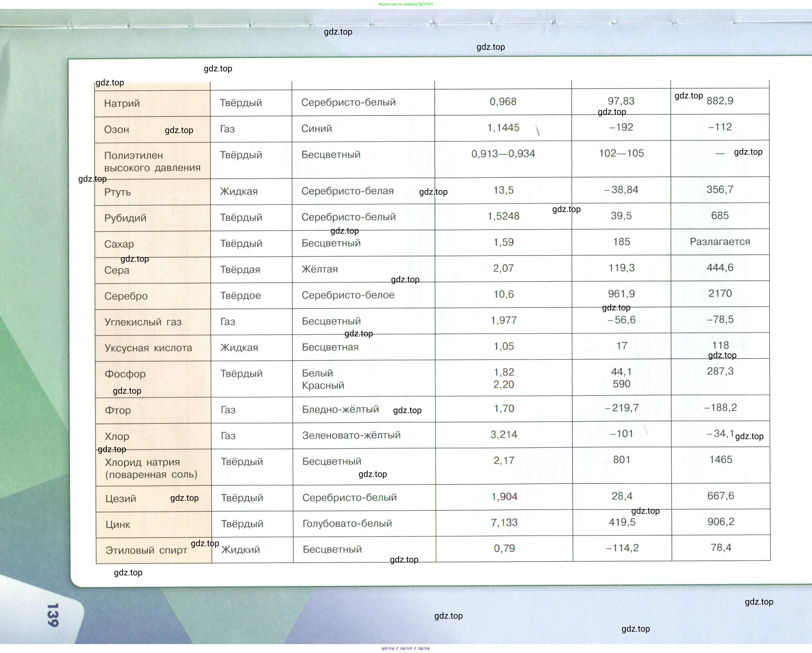
Task: Click the Разлагается cell for Сахар
Action: coord(720,242)
